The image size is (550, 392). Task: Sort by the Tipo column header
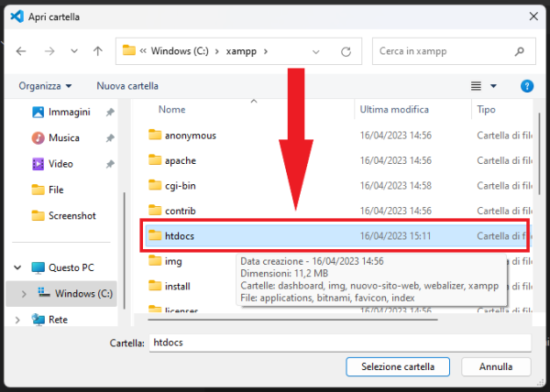[x=486, y=110]
